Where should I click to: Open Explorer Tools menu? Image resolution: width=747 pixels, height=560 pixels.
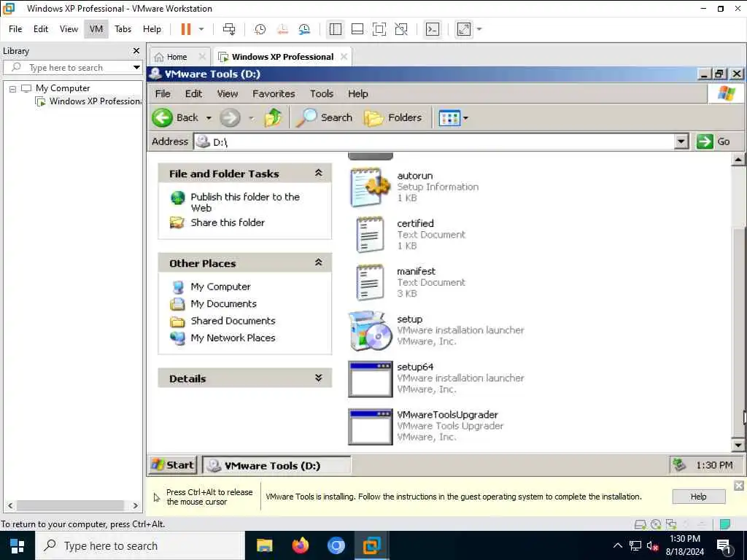pos(322,94)
